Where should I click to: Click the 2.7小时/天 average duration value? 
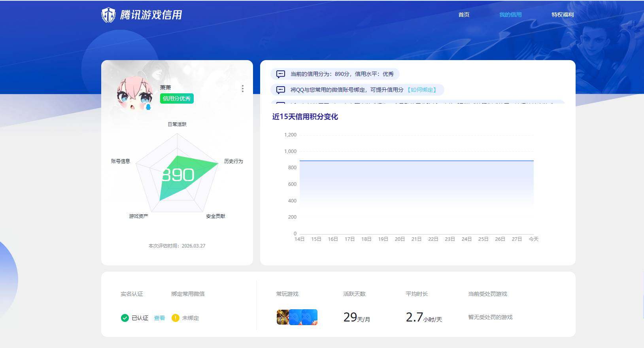point(424,317)
